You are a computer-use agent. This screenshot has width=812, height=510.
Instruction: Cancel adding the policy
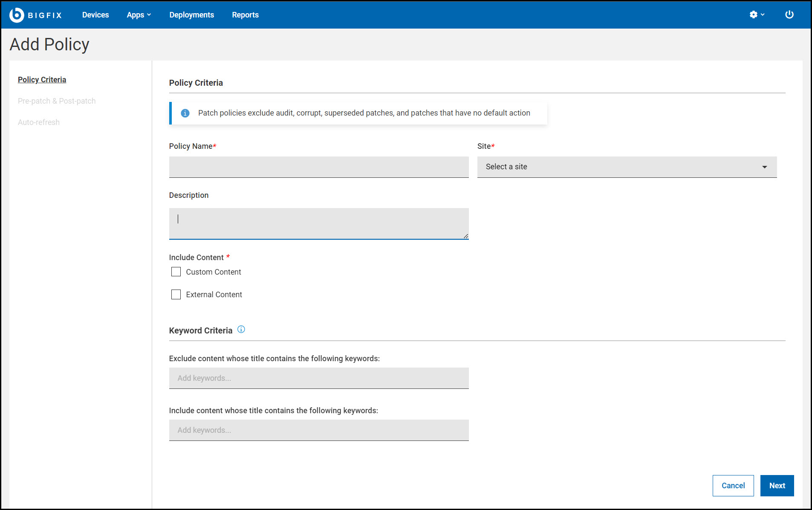click(x=733, y=486)
